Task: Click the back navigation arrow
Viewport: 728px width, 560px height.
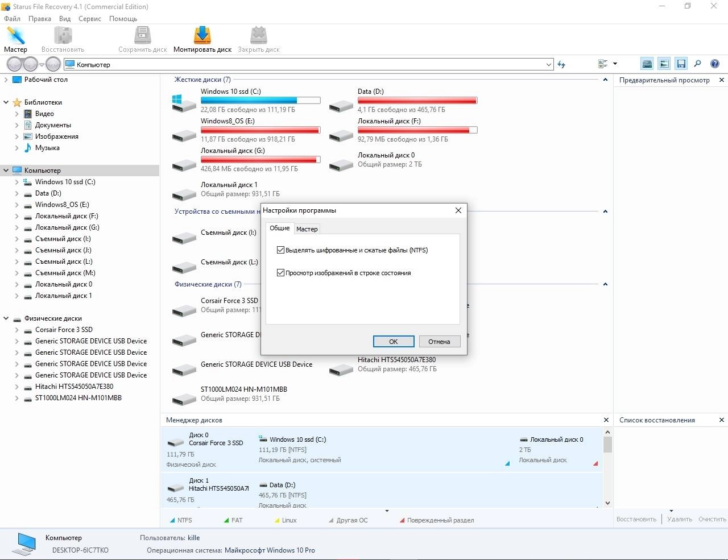Action: (x=15, y=64)
